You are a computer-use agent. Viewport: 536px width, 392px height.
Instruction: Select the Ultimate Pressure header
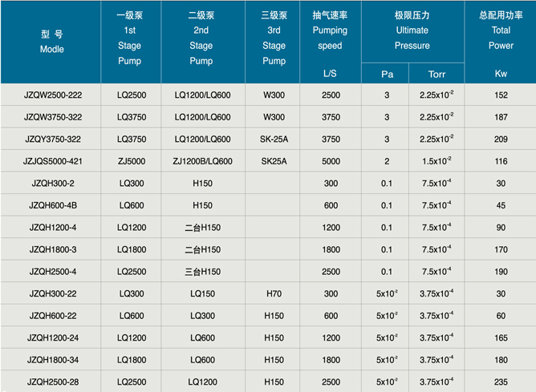tap(412, 30)
